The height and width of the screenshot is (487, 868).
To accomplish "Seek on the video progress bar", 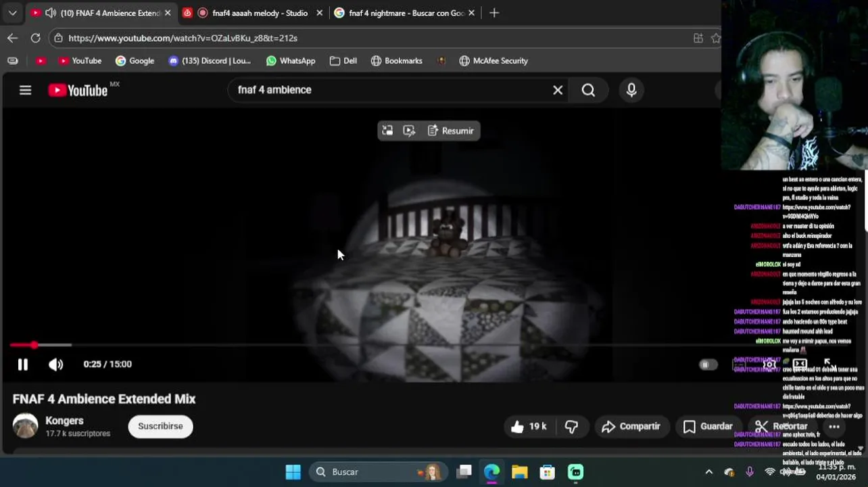I will click(x=433, y=345).
